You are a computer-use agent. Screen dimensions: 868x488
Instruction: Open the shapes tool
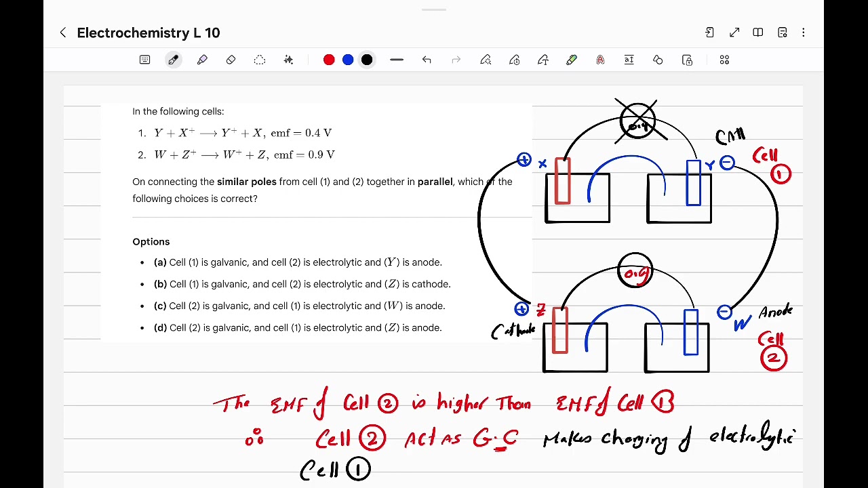[658, 60]
